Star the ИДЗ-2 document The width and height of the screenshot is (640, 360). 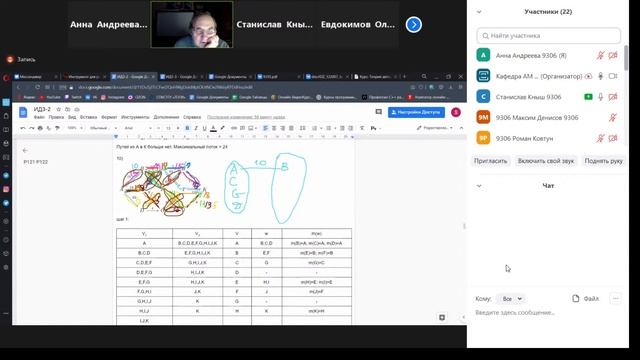point(58,109)
